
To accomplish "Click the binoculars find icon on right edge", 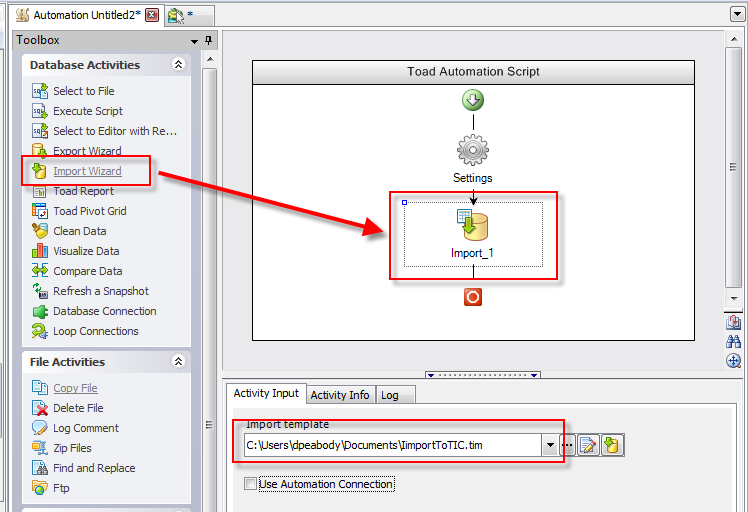I will pyautogui.click(x=733, y=342).
